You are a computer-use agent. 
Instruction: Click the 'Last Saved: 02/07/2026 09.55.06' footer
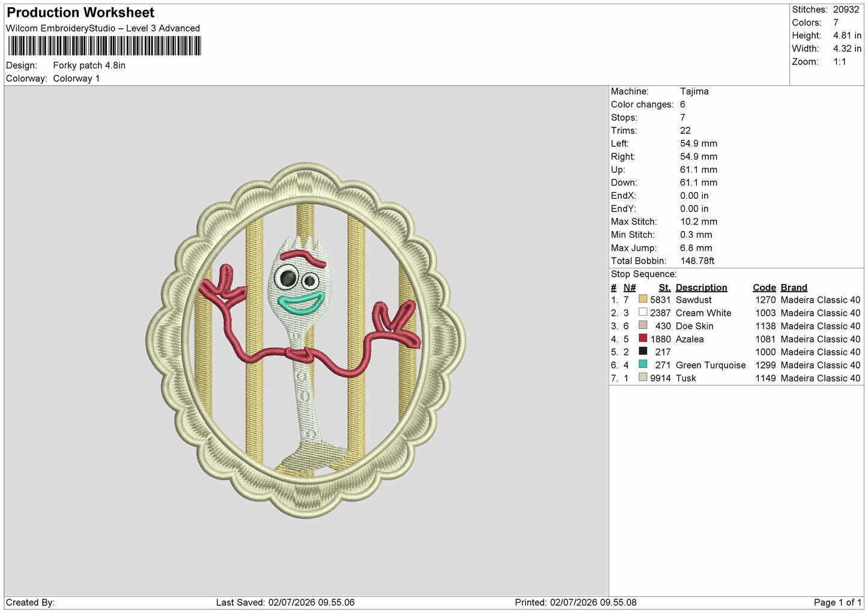click(285, 602)
